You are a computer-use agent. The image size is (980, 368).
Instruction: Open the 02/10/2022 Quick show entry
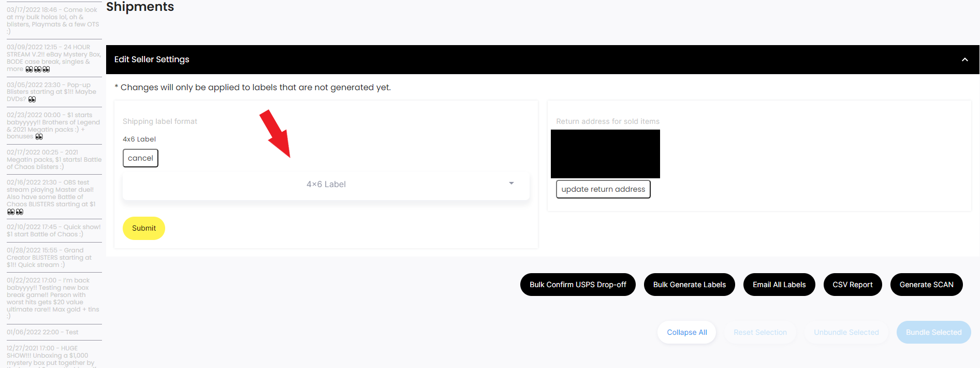[54, 231]
